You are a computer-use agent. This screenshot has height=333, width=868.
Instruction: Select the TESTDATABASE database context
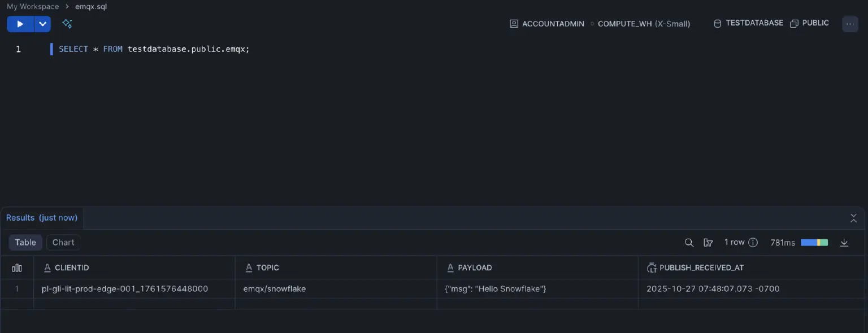tap(748, 23)
